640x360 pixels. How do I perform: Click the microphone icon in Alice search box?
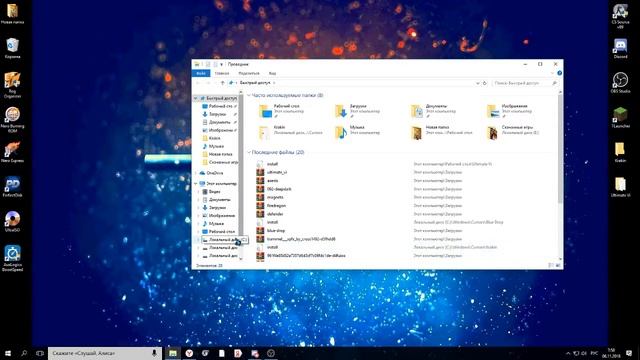click(x=154, y=353)
